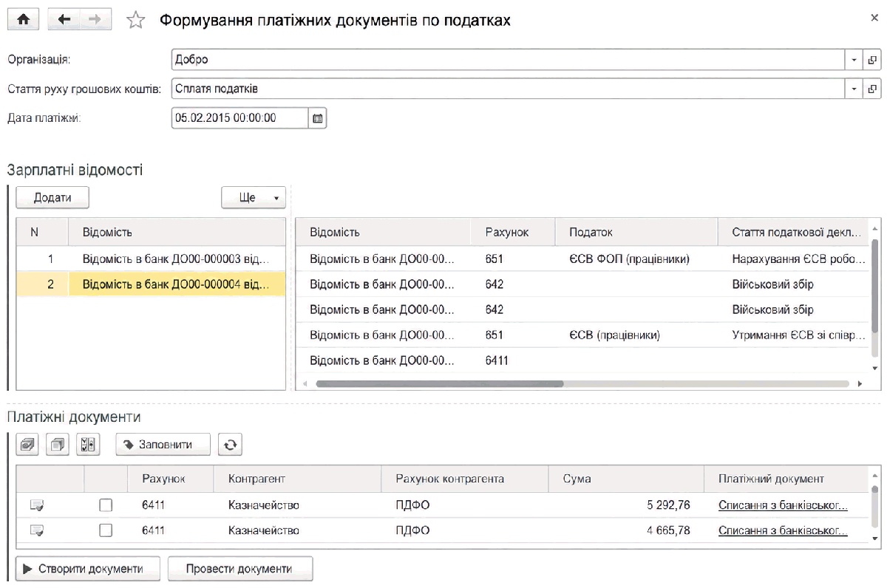
Task: Click Провести документи button
Action: [x=240, y=569]
